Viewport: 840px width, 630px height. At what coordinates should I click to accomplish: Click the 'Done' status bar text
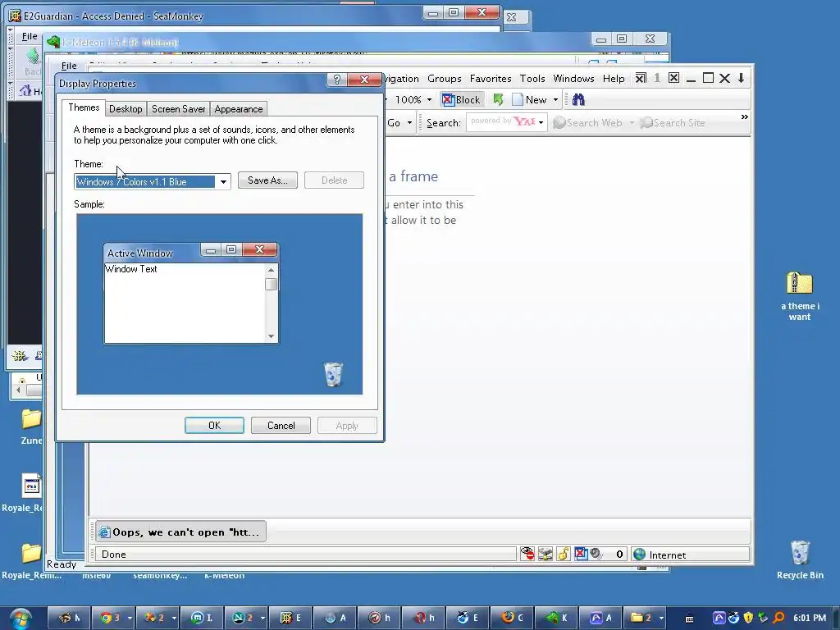click(x=113, y=555)
